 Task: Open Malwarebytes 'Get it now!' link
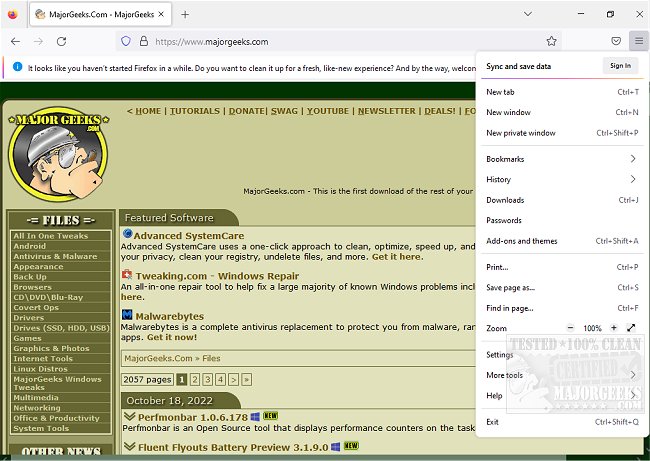(x=172, y=337)
